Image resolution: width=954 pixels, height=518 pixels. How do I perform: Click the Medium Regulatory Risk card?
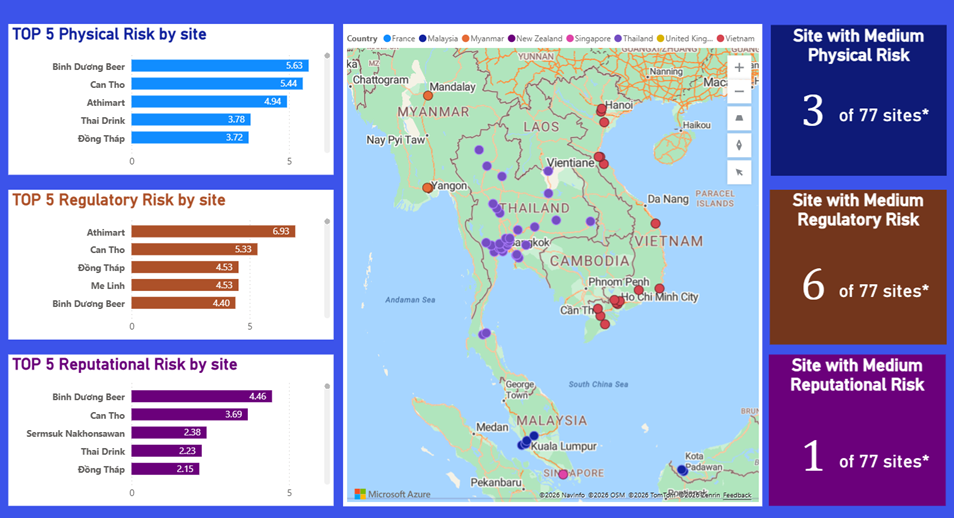point(858,267)
